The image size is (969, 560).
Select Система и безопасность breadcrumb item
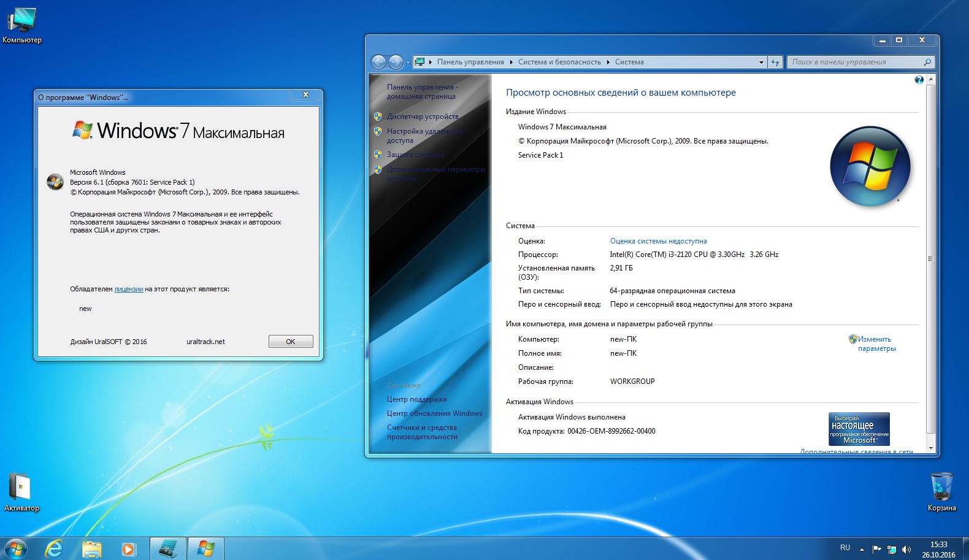(x=559, y=62)
